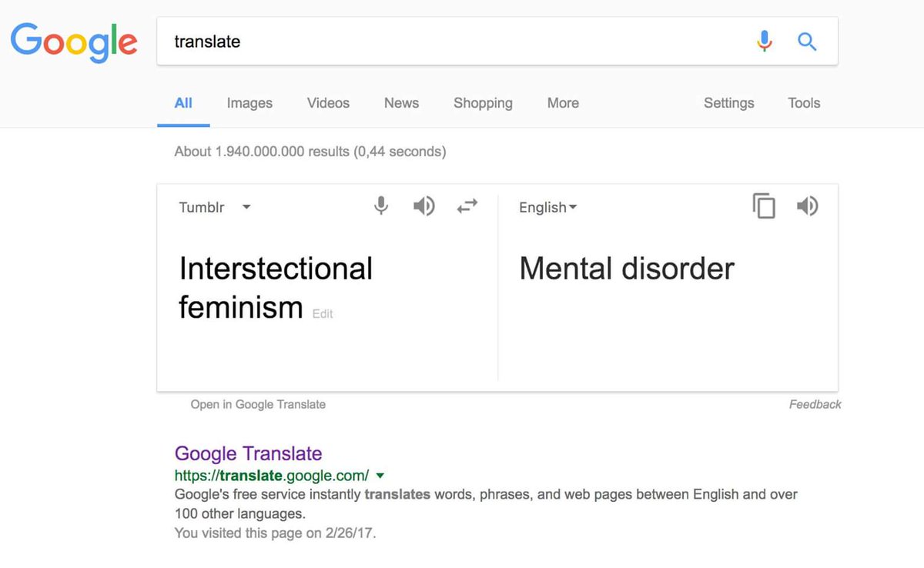This screenshot has height=568, width=924.
Task: Click the https://translate.google.com/ URL
Action: coord(272,476)
